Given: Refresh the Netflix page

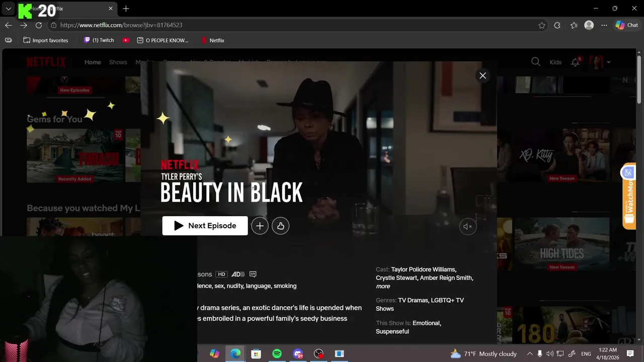Looking at the screenshot, I should 39,25.
